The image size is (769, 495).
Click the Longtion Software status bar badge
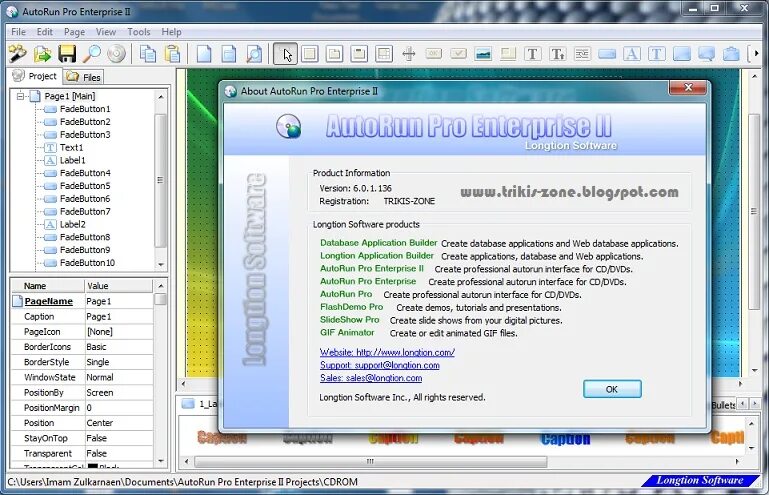(700, 481)
